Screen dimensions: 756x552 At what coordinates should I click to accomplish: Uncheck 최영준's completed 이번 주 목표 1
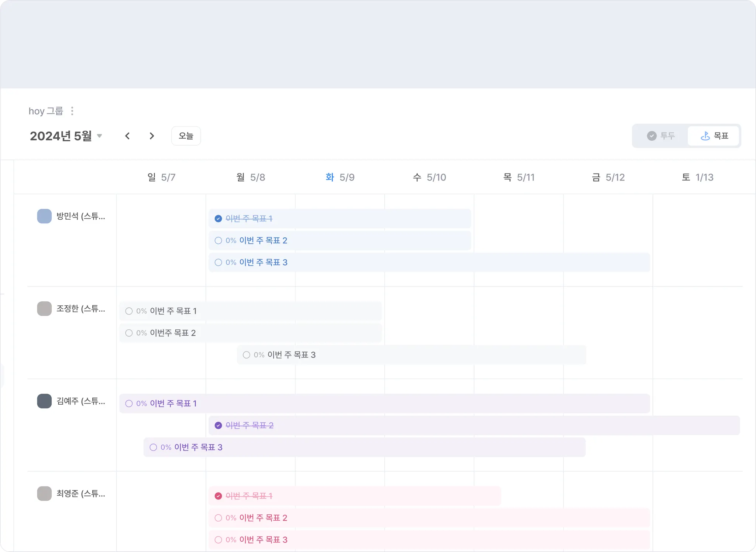[x=218, y=496]
